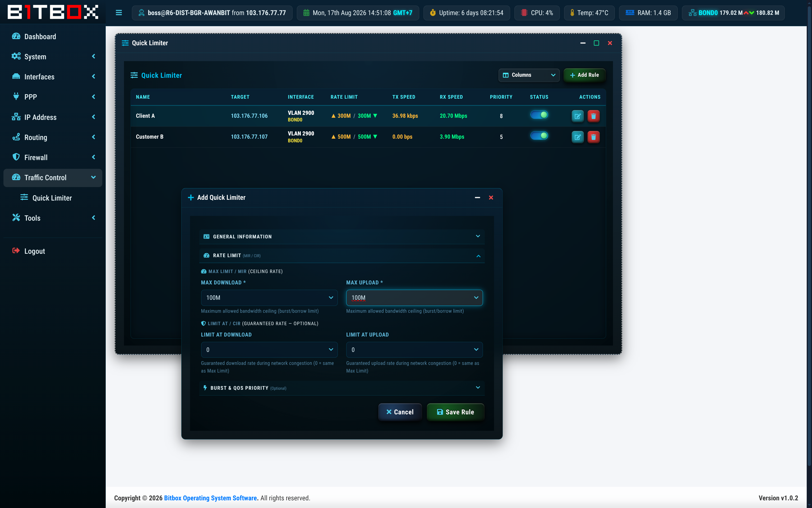Open the Limit At Upload dropdown

click(x=414, y=350)
